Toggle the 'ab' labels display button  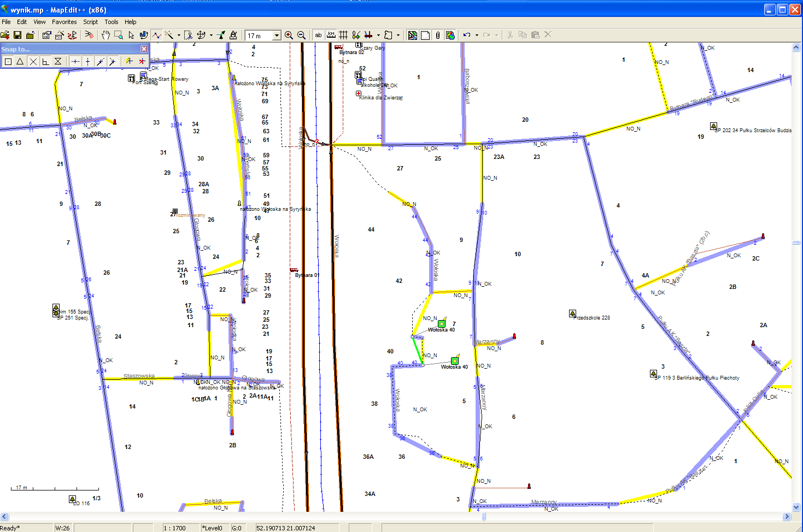click(x=318, y=35)
